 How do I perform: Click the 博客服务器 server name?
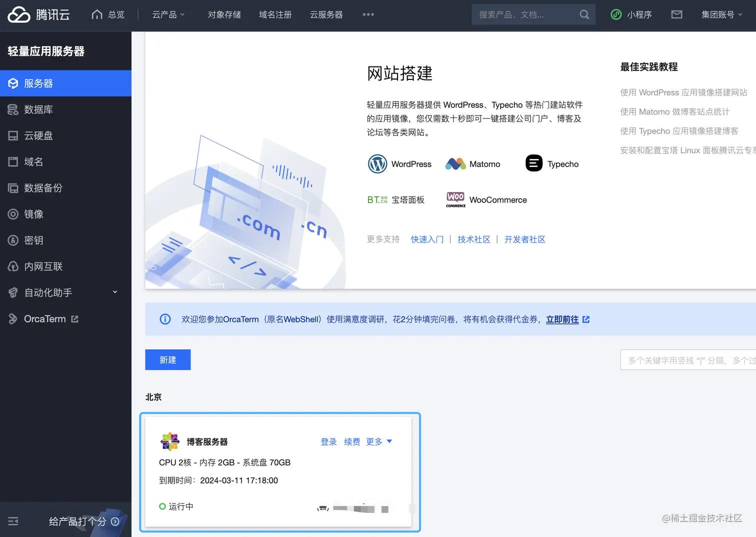(x=207, y=441)
